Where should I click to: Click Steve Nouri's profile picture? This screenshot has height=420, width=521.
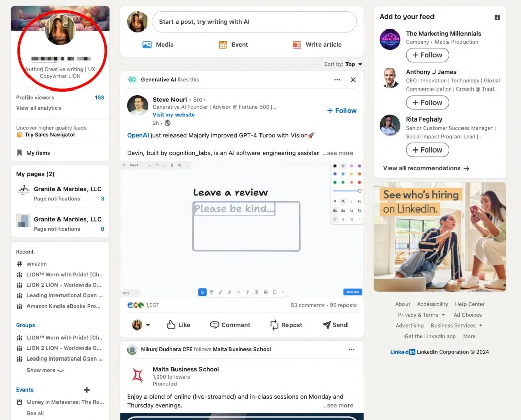coord(137,105)
